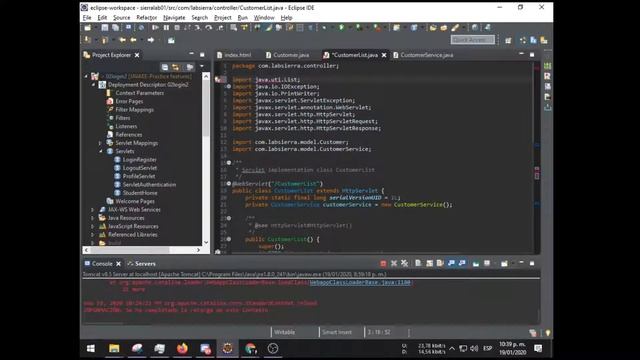
Task: Click the Suspend (pause) debug icon
Action: tap(166, 28)
